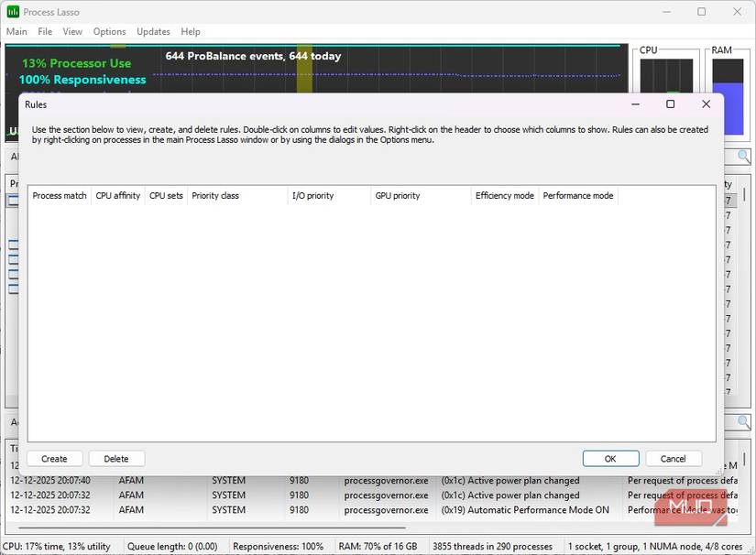Maximize the Rules dialog

click(x=670, y=104)
